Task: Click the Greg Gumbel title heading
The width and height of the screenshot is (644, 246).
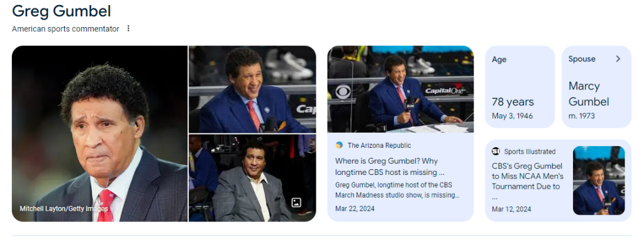Action: [62, 11]
